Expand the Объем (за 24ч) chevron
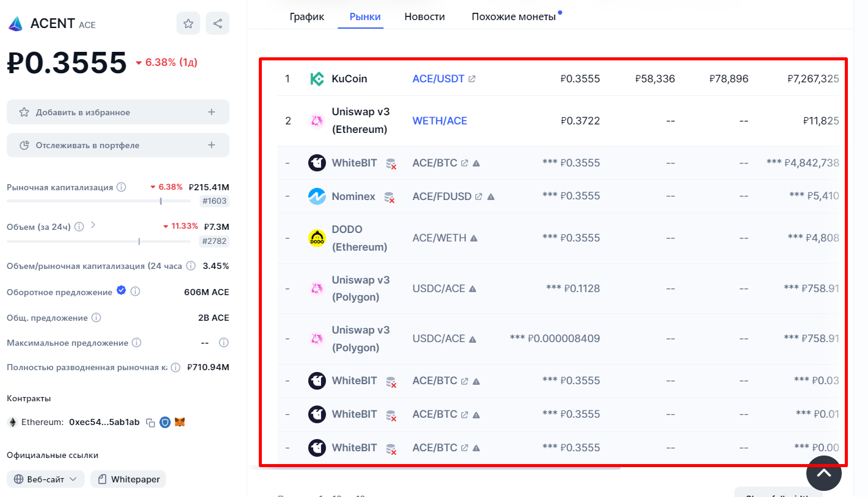868x497 pixels. 93,225
